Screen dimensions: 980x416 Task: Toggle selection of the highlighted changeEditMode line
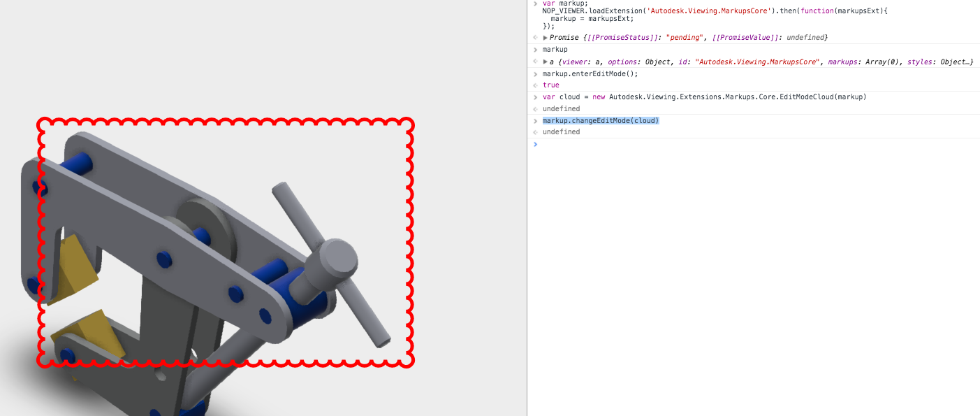[601, 120]
